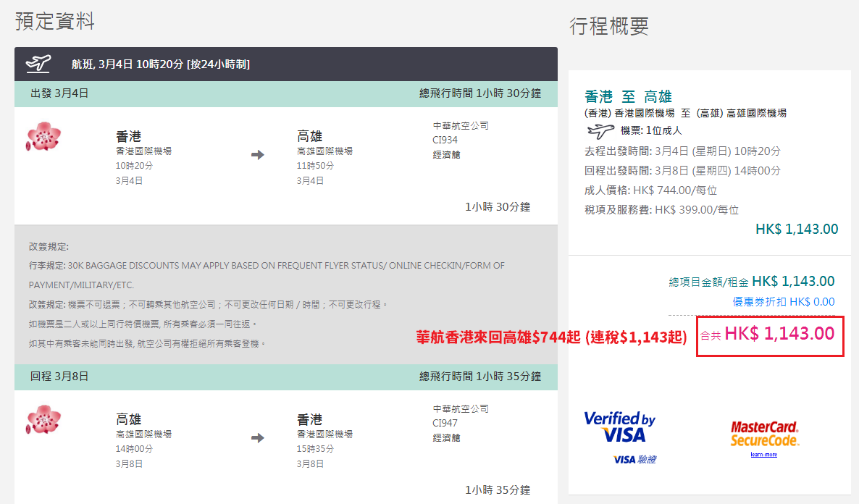This screenshot has width=859, height=504.
Task: Click the arrow between 香港 and 高雄 on the outbound flight
Action: click(x=257, y=155)
